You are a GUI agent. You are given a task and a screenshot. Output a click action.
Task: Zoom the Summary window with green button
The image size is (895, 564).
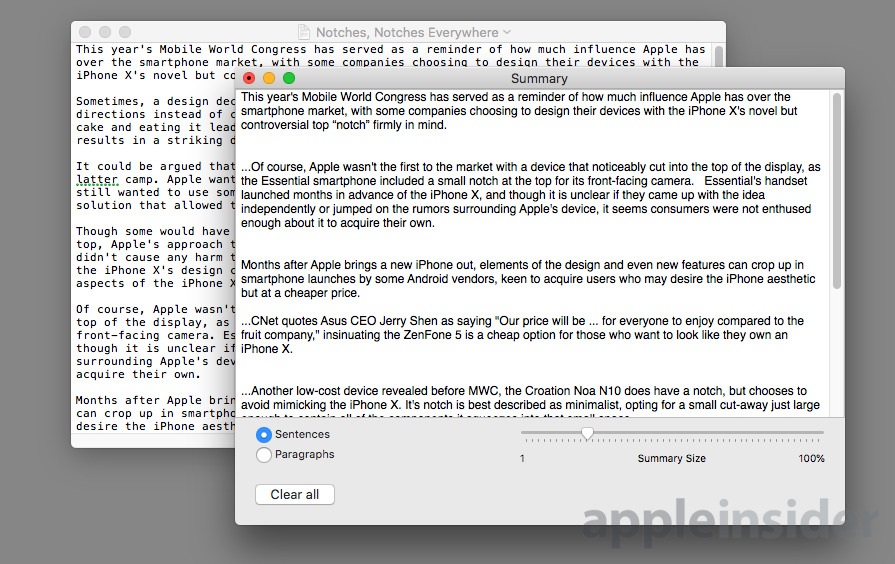289,78
